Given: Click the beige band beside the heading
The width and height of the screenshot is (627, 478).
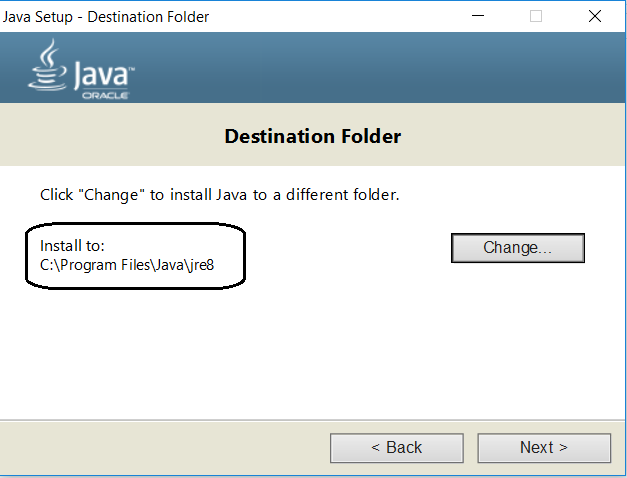Looking at the screenshot, I should [x=520, y=136].
